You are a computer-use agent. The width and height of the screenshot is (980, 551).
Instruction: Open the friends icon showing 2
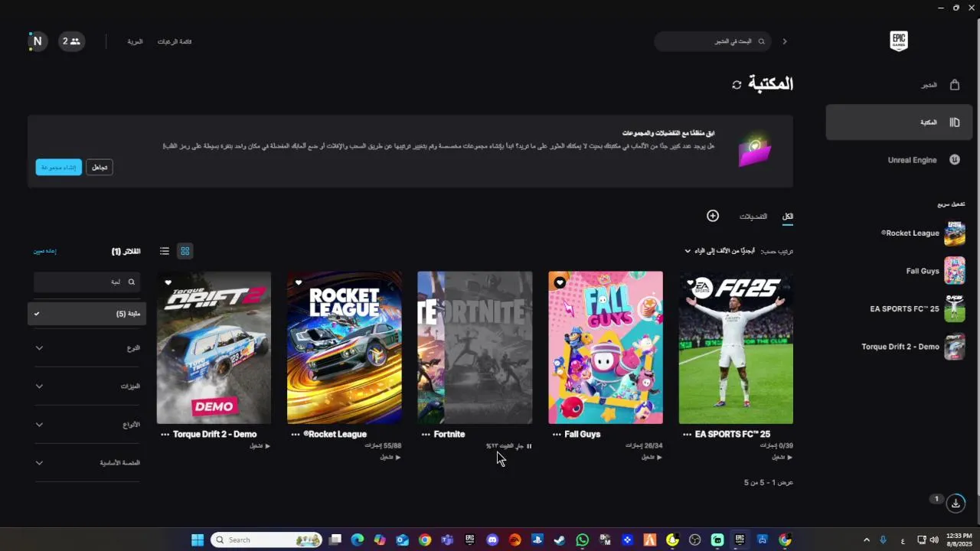pos(71,41)
